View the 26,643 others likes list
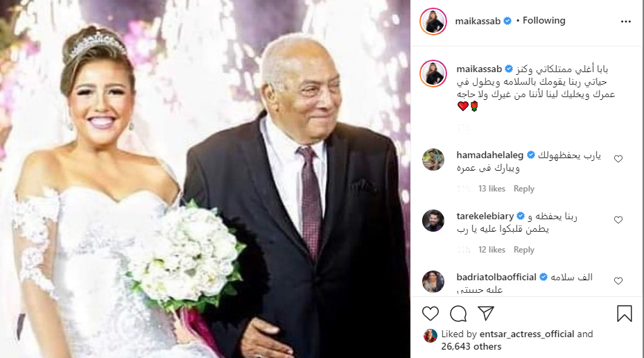 click(x=471, y=346)
